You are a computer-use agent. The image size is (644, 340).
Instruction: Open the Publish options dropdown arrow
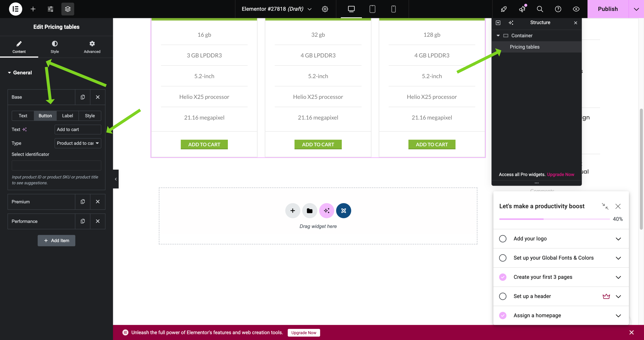coord(636,9)
